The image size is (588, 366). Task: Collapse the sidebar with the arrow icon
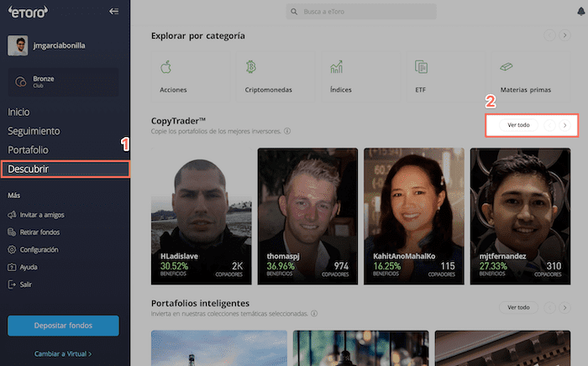113,11
